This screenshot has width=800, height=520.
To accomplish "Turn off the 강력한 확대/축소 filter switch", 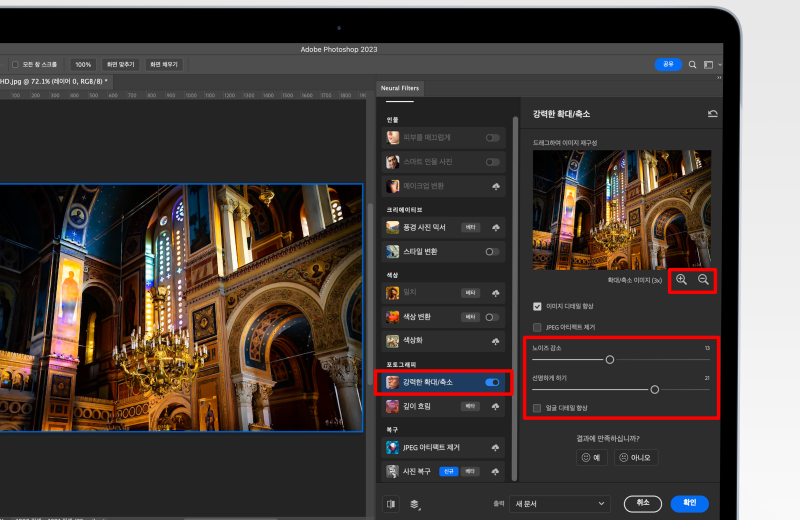I will [492, 382].
